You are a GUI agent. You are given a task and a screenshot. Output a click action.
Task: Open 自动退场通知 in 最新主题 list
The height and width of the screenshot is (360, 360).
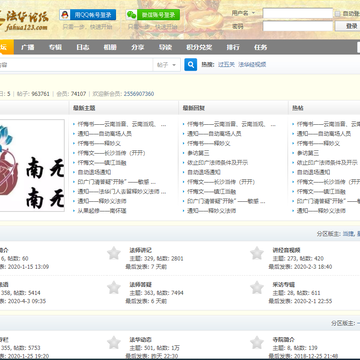point(94,172)
